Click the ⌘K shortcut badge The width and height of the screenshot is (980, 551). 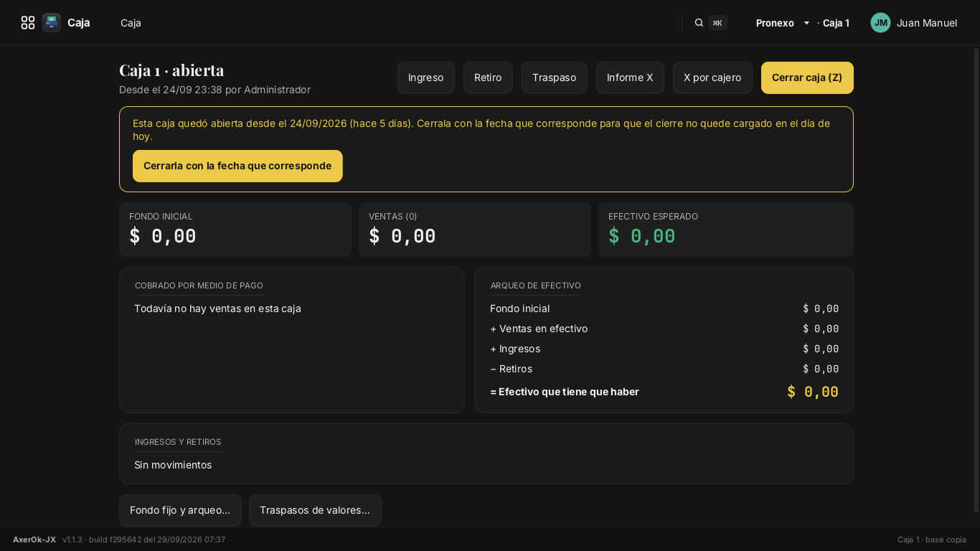click(x=717, y=23)
